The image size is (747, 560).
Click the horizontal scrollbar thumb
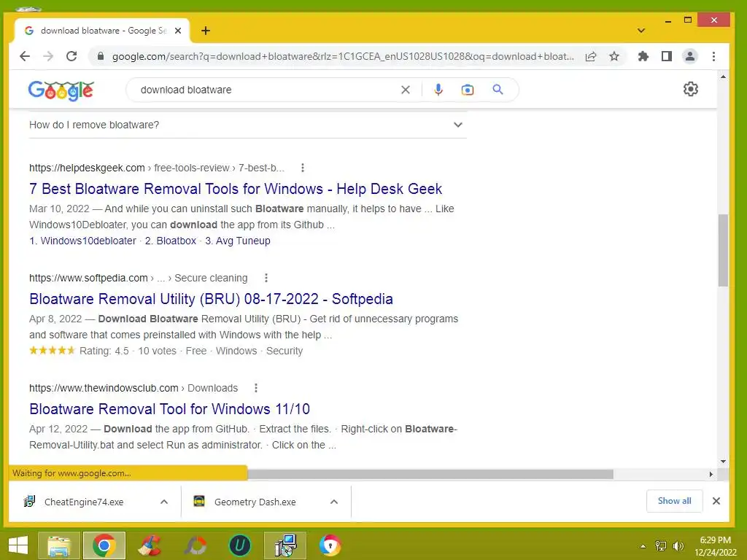[430, 474]
